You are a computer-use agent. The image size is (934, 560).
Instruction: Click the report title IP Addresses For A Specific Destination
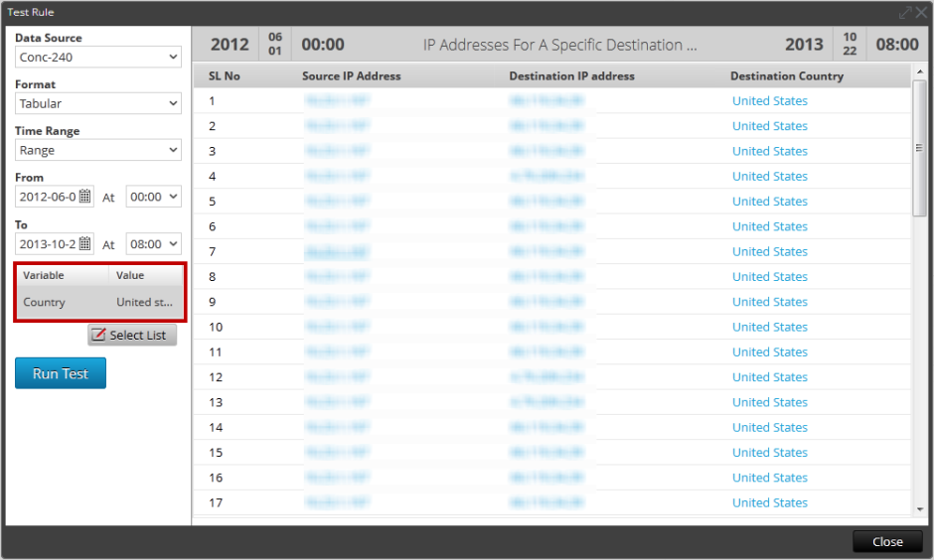[559, 46]
